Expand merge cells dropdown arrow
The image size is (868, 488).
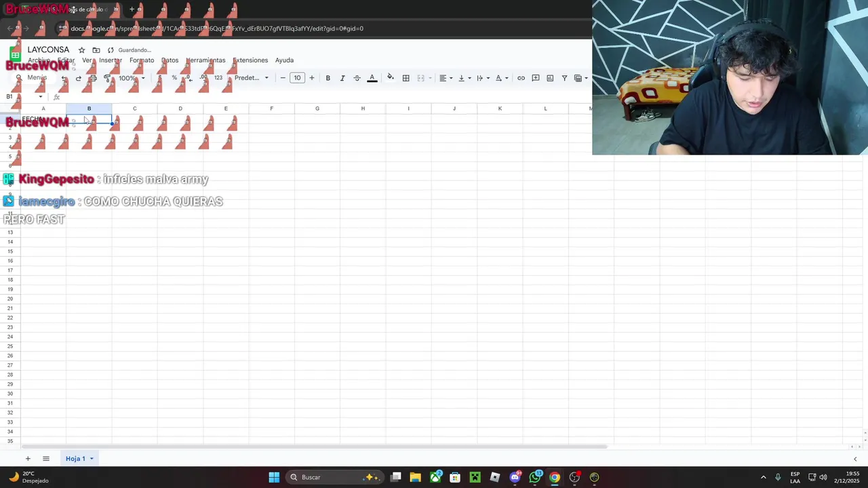click(x=430, y=78)
